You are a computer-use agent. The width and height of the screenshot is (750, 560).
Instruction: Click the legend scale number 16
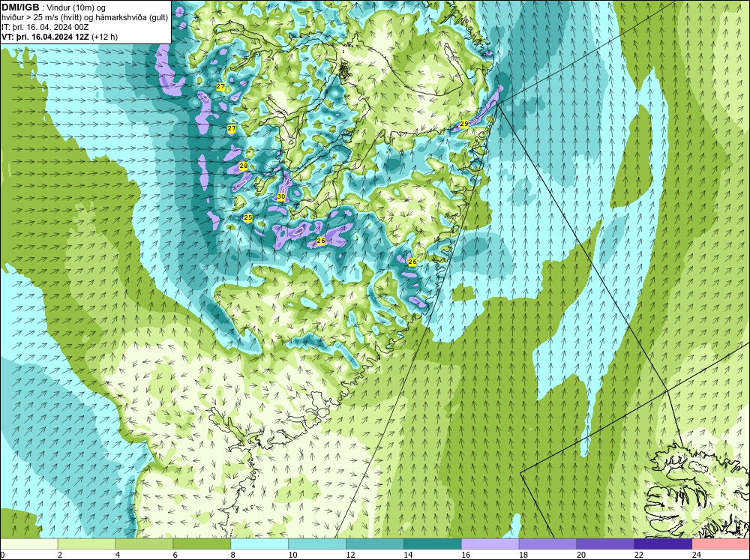click(466, 555)
